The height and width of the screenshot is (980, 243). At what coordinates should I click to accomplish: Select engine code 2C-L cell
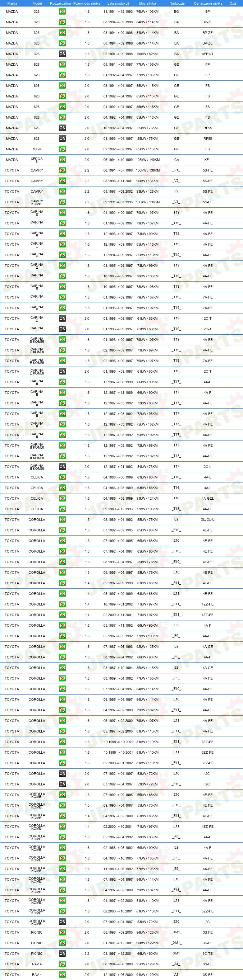point(208,466)
